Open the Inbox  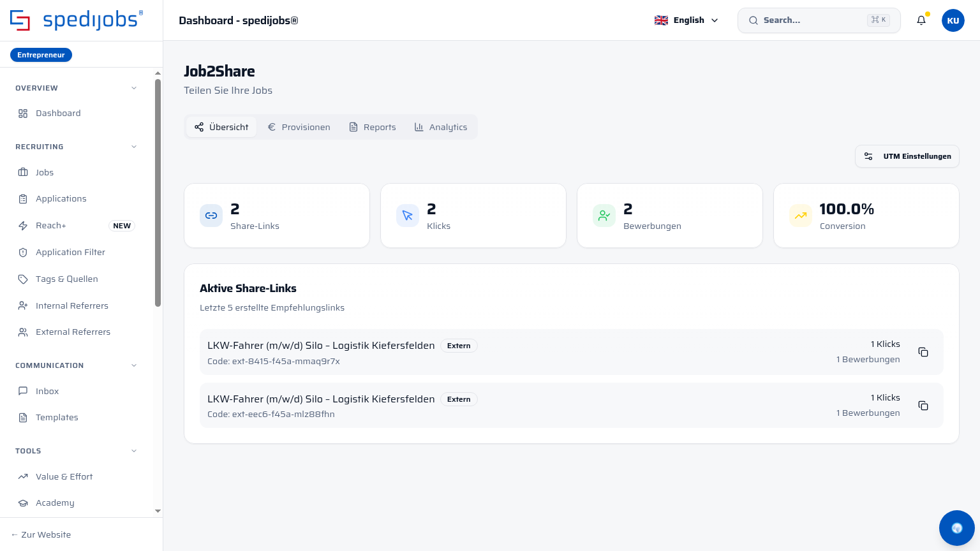77,391
